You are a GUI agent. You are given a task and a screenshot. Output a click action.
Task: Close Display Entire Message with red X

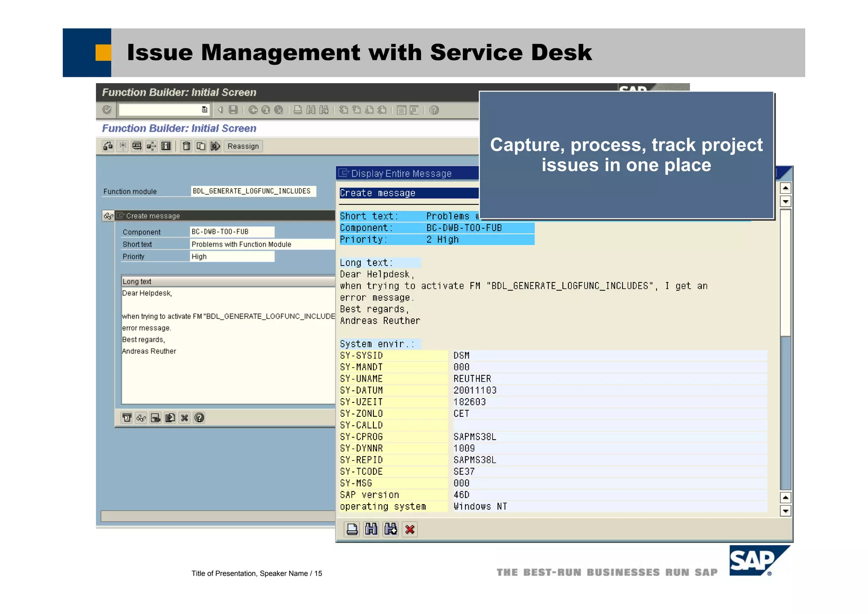coord(410,529)
